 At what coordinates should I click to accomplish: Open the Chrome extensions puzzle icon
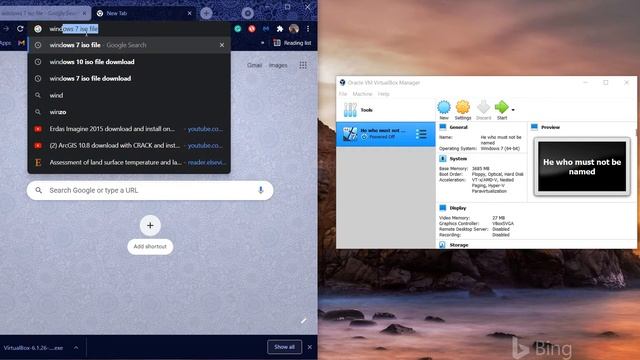280,29
